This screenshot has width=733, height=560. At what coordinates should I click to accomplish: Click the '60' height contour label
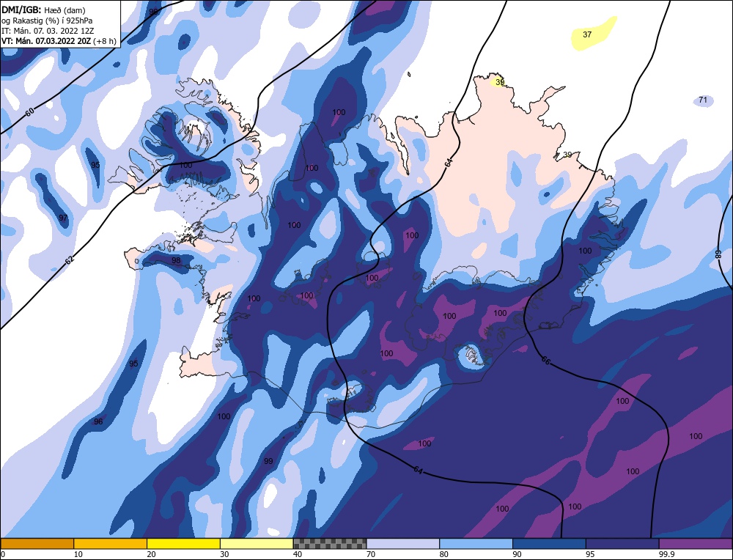(x=29, y=111)
